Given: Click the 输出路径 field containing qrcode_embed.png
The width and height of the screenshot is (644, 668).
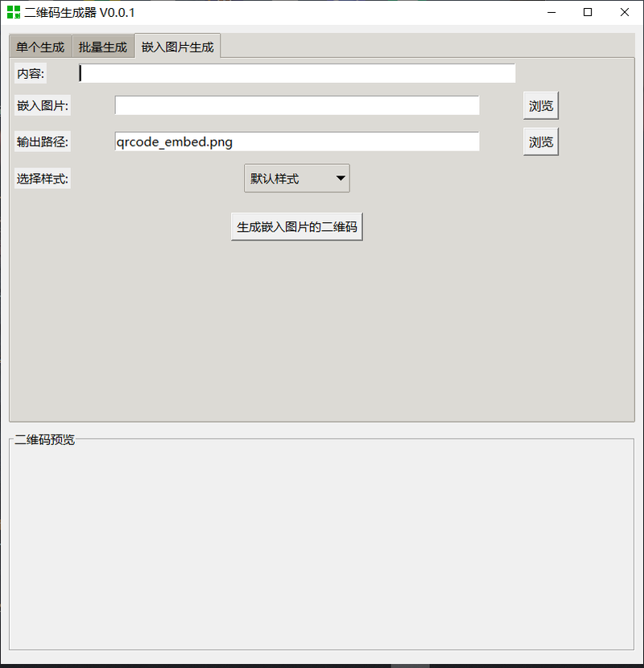Looking at the screenshot, I should [x=297, y=142].
